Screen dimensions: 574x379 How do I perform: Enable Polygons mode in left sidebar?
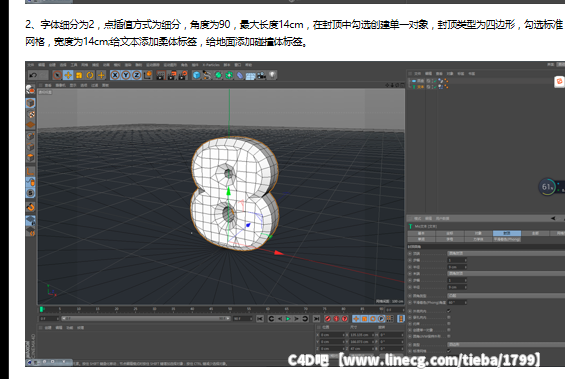tap(30, 157)
